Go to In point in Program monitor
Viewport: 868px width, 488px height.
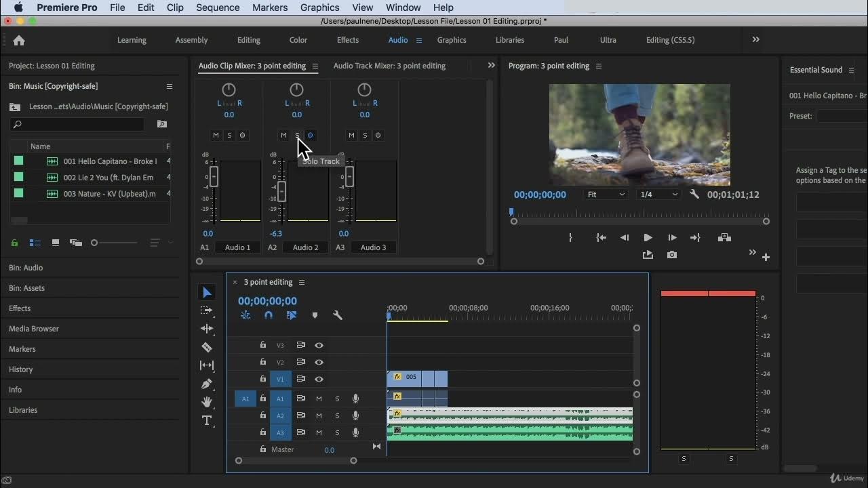coord(601,238)
